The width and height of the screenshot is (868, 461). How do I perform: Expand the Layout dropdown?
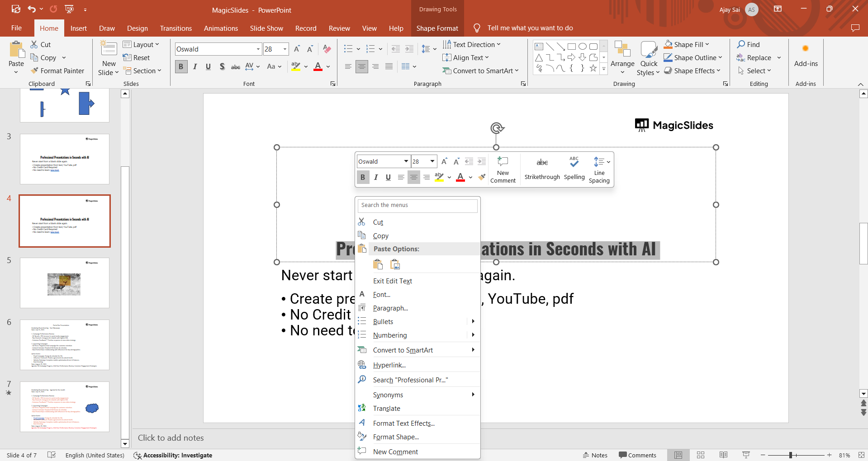141,44
